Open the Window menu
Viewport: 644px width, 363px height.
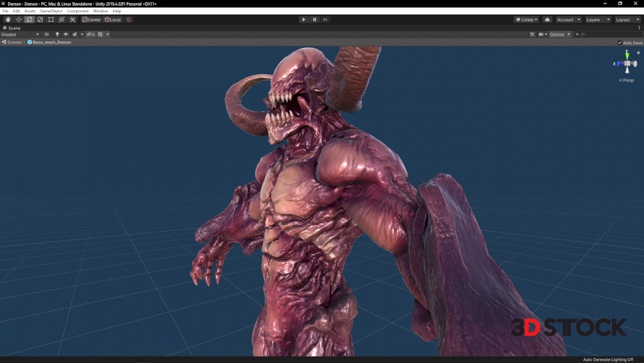[x=100, y=11]
